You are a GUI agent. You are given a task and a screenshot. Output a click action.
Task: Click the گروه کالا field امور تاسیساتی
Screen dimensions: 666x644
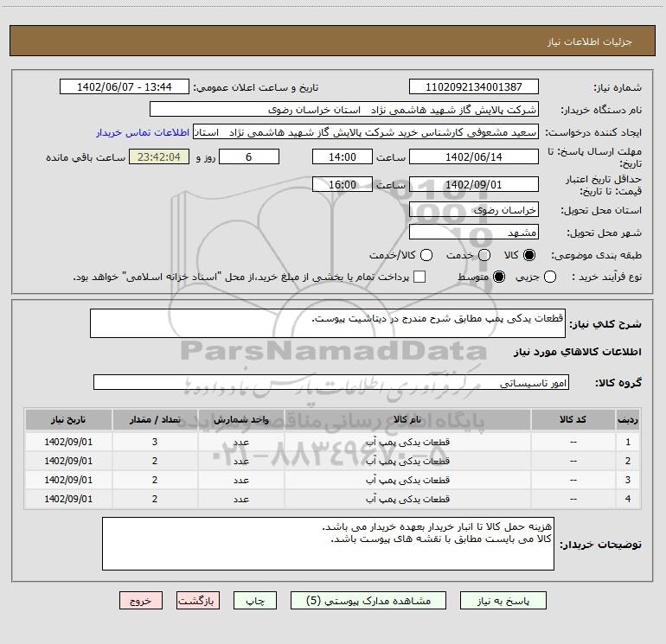point(331,382)
